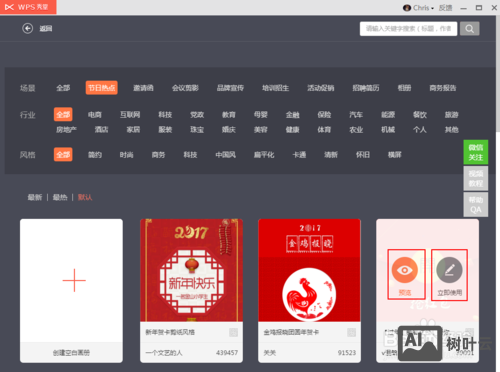The height and width of the screenshot is (372, 500).
Task: Click the WPS 秀堂 logo
Action: [28, 7]
